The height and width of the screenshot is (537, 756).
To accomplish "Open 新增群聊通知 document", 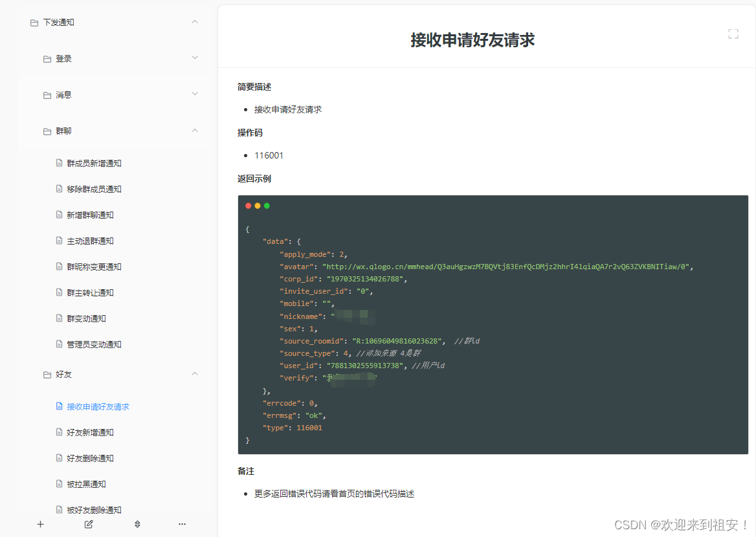I will click(90, 215).
